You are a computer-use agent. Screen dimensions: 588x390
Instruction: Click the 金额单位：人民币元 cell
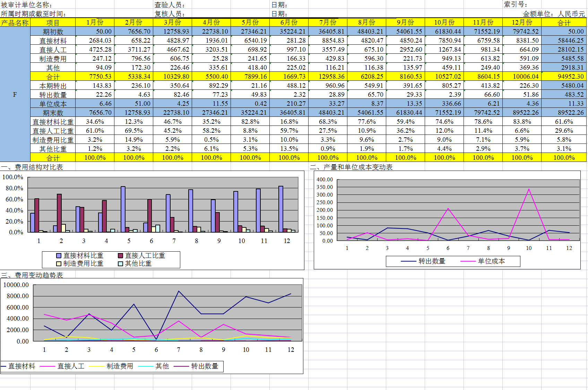click(x=554, y=14)
